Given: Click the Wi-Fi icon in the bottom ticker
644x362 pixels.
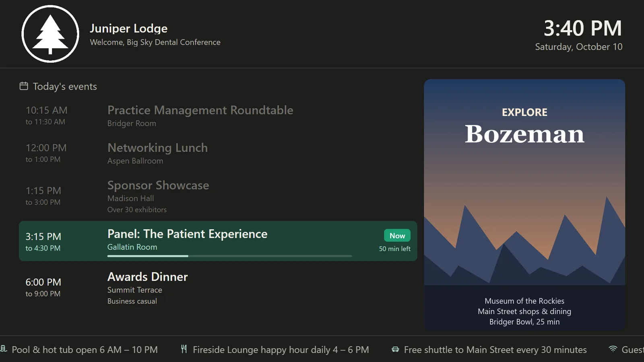Looking at the screenshot, I should (x=613, y=349).
